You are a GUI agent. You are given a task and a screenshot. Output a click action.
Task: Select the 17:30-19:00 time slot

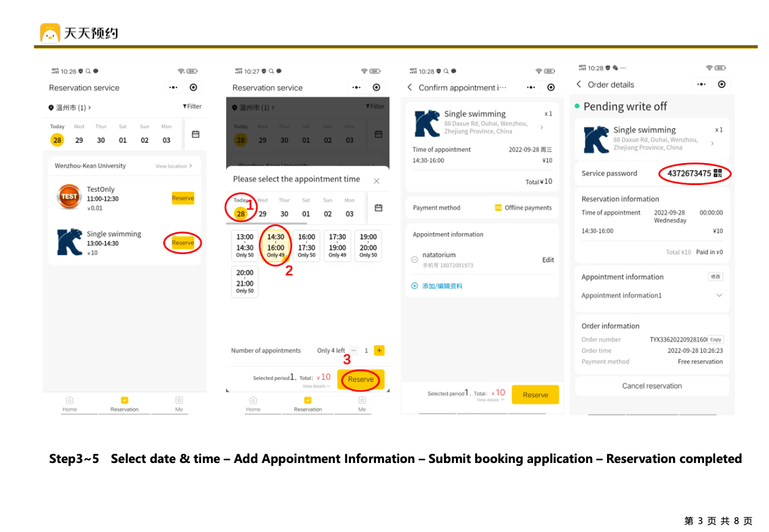tap(337, 246)
